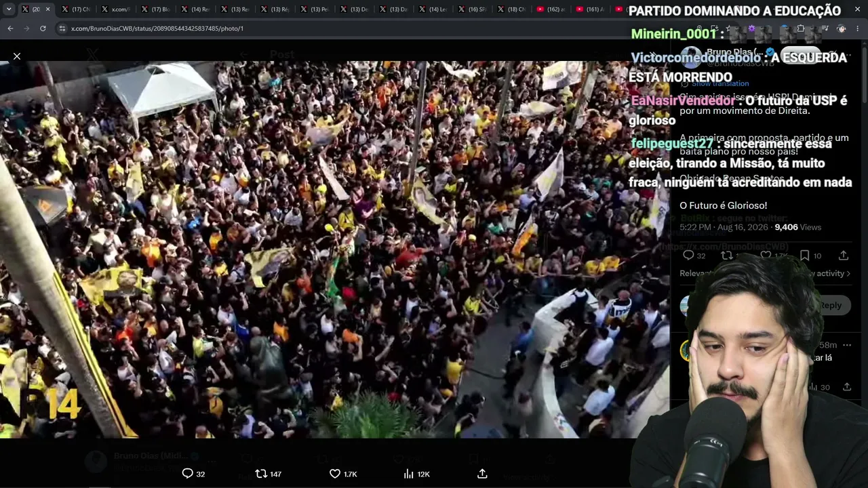Image resolution: width=868 pixels, height=488 pixels.
Task: Click the main rally photo
Action: pyautogui.click(x=335, y=249)
